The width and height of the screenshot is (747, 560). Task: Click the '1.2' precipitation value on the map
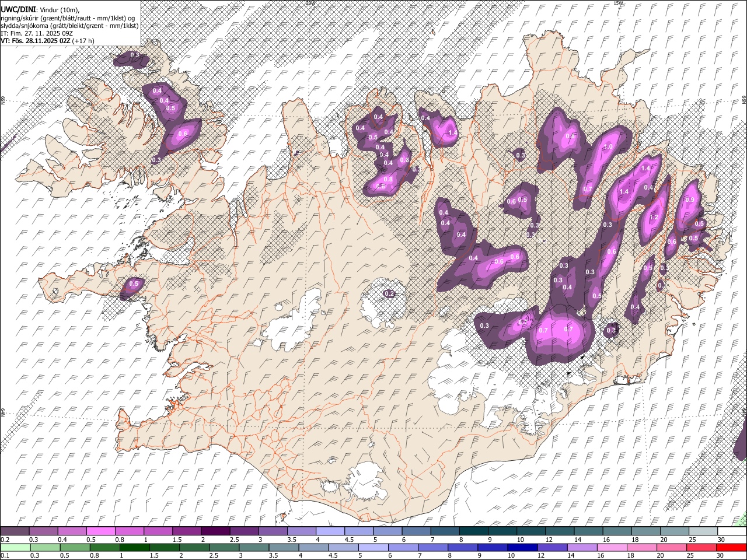(654, 217)
